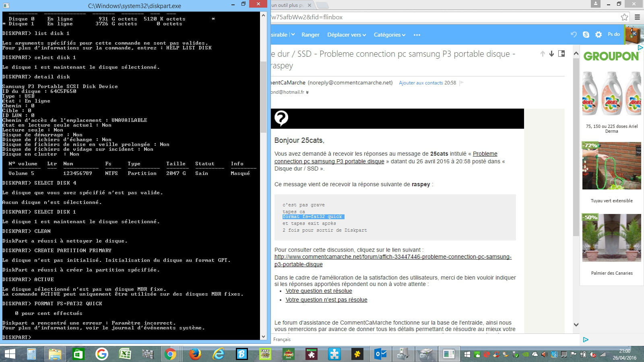
Task: Expand the Déplacer vers dropdown
Action: pyautogui.click(x=347, y=35)
